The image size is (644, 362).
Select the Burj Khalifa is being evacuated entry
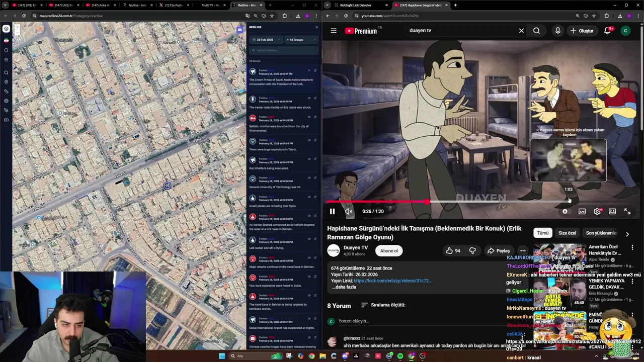pyautogui.click(x=284, y=164)
